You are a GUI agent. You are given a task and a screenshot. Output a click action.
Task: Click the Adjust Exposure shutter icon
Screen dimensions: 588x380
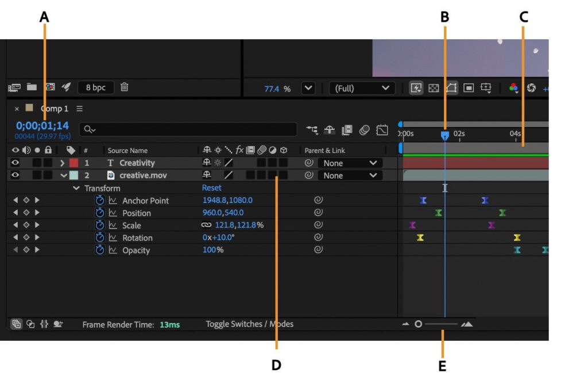(x=532, y=88)
